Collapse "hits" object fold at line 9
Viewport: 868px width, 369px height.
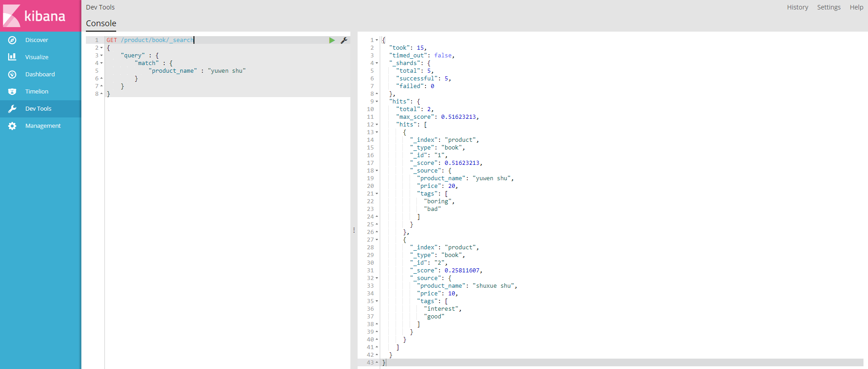click(x=377, y=102)
